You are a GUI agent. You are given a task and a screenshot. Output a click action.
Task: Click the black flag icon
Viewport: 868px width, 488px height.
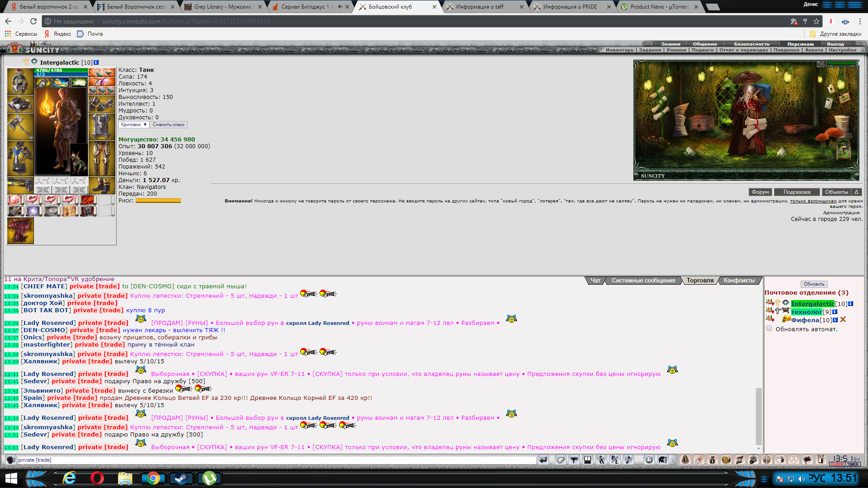coord(807,460)
